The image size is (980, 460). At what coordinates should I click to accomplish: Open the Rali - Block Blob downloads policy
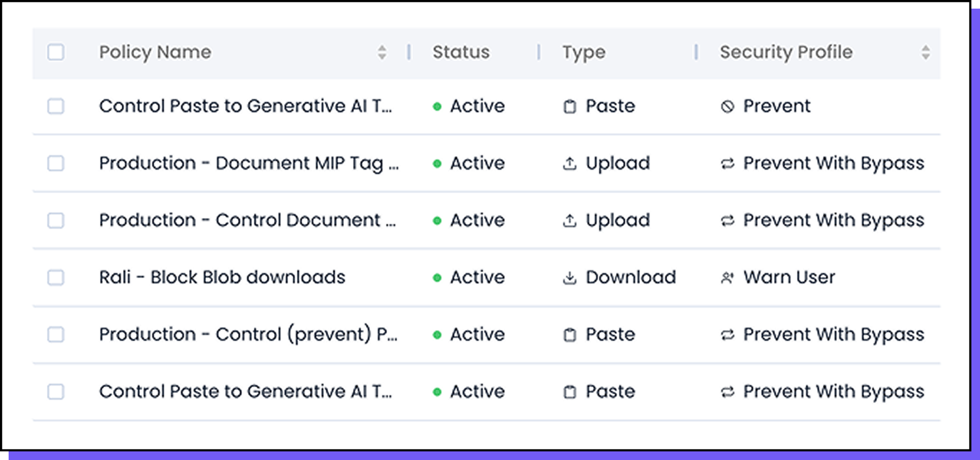pos(222,277)
